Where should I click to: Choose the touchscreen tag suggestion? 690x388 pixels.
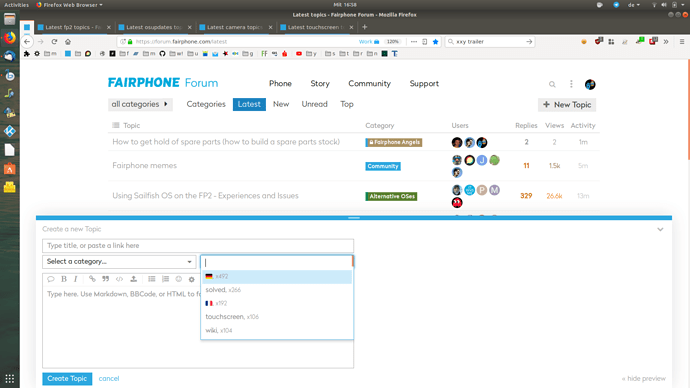pyautogui.click(x=277, y=317)
